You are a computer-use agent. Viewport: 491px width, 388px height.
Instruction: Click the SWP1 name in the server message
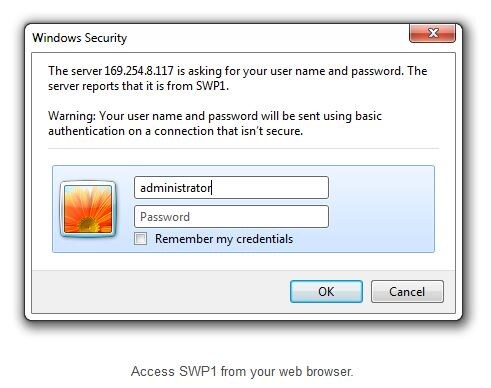tap(211, 86)
